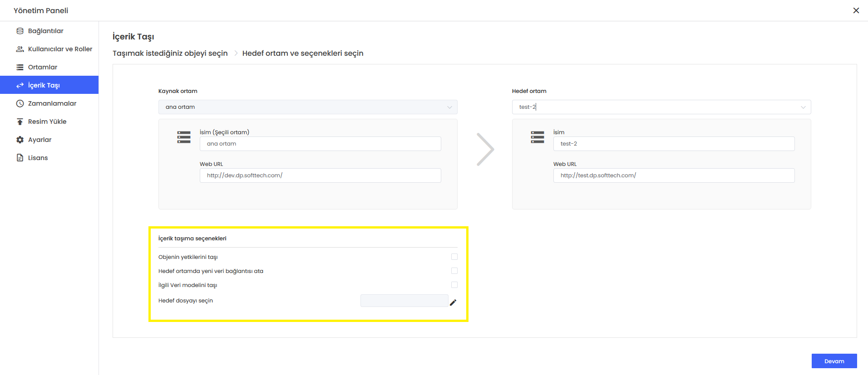The width and height of the screenshot is (868, 375).
Task: Click the source Web URL field
Action: [x=320, y=175]
